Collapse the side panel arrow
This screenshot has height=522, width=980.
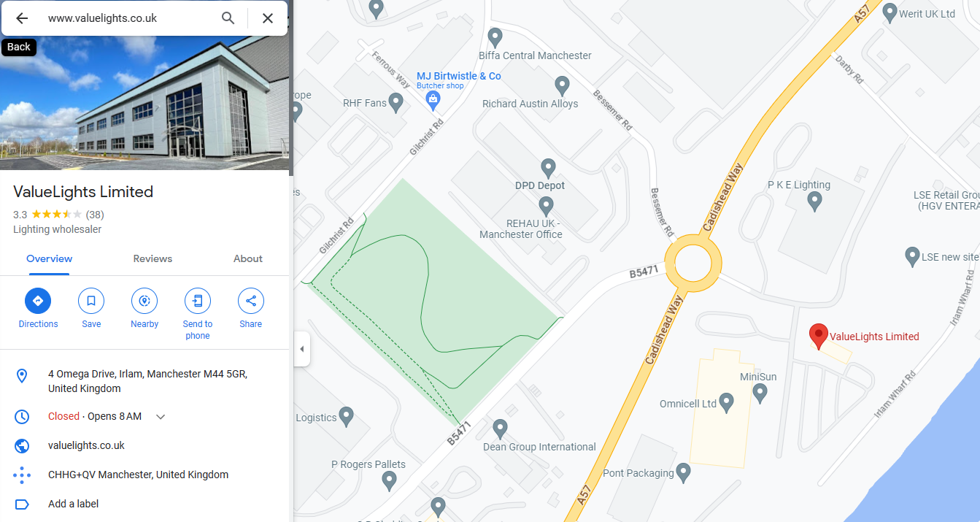pyautogui.click(x=301, y=349)
